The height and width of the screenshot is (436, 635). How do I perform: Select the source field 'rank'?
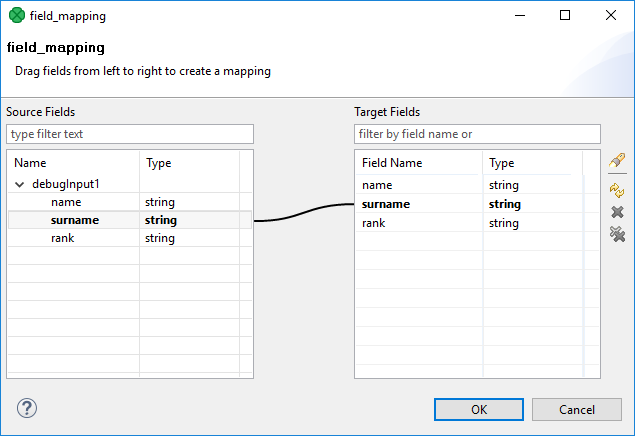coord(62,238)
